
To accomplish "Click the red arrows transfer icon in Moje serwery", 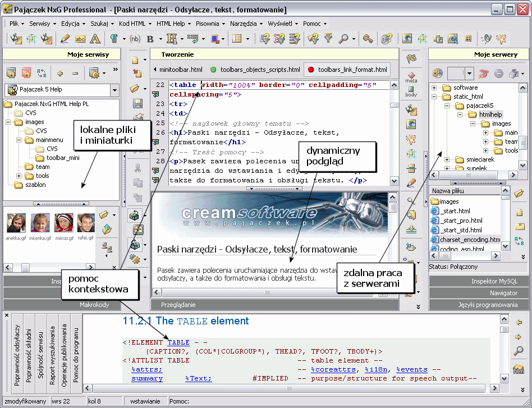I will point(484,74).
